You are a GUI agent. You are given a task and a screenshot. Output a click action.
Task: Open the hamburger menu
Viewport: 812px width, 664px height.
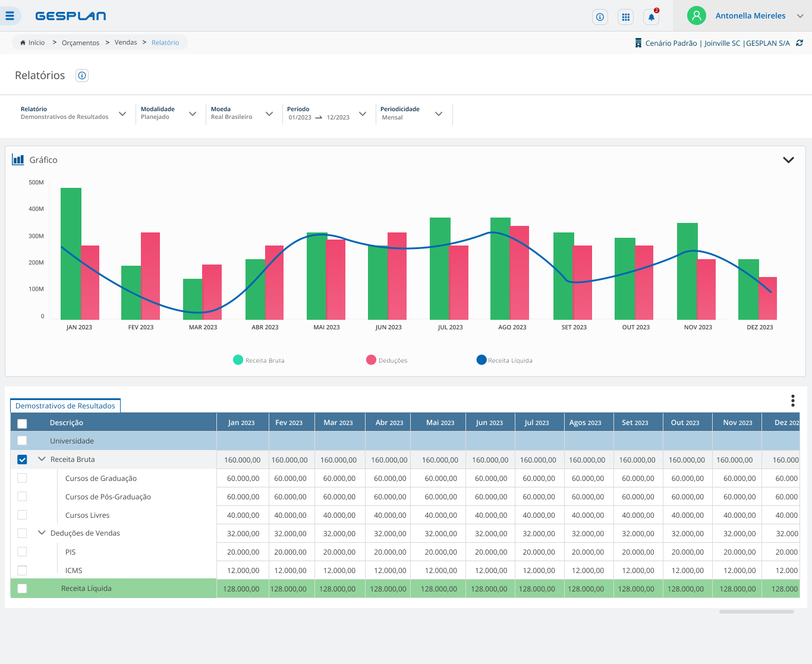click(10, 16)
